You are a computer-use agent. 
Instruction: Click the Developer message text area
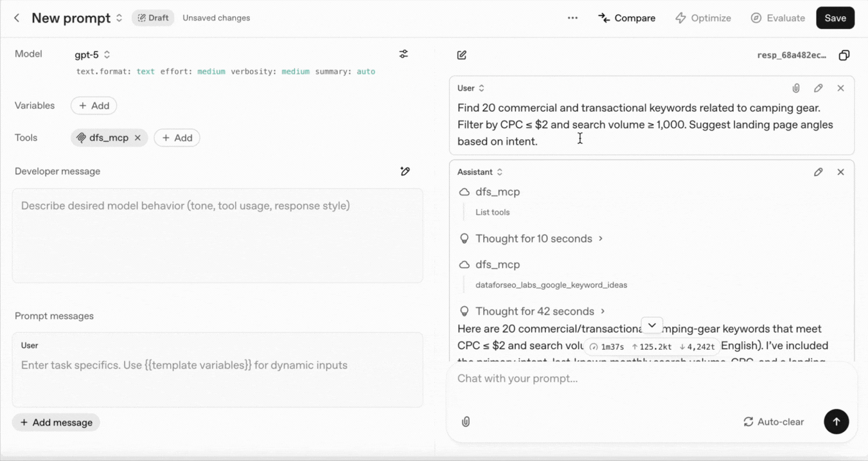tap(217, 236)
